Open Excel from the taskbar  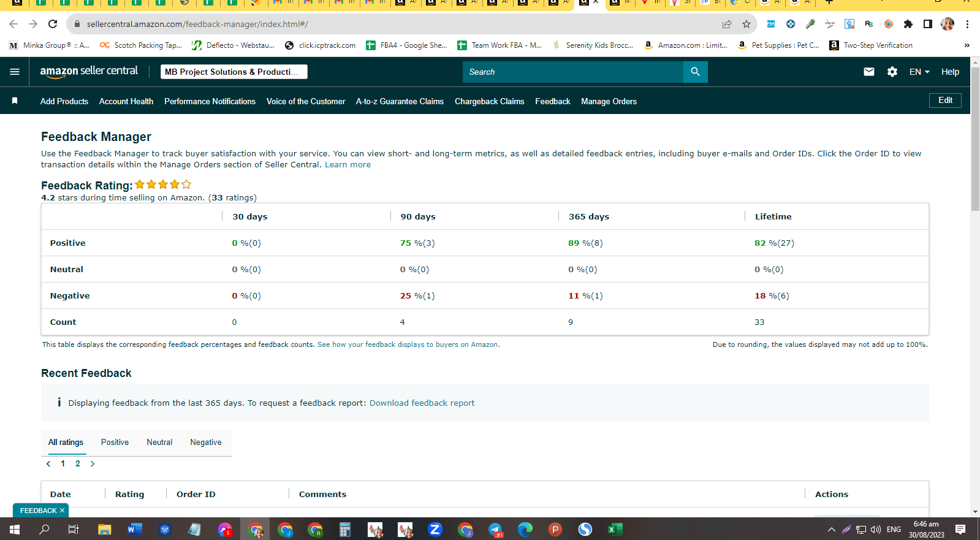coord(615,530)
